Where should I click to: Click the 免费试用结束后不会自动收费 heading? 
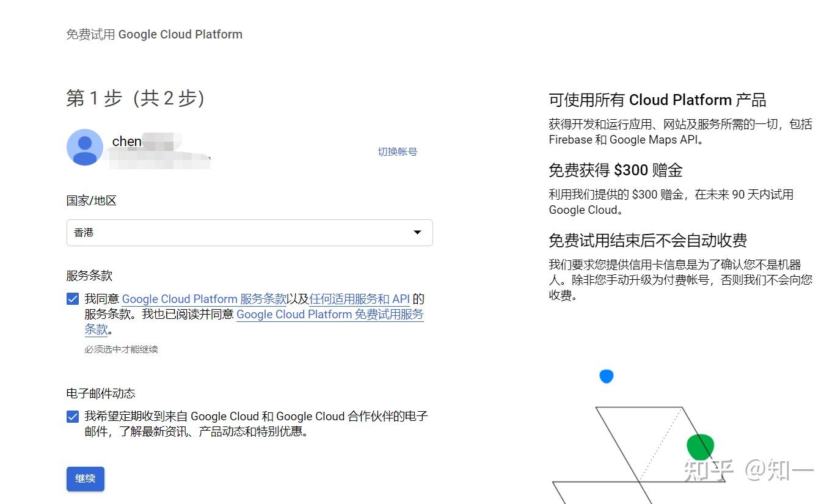click(x=647, y=240)
